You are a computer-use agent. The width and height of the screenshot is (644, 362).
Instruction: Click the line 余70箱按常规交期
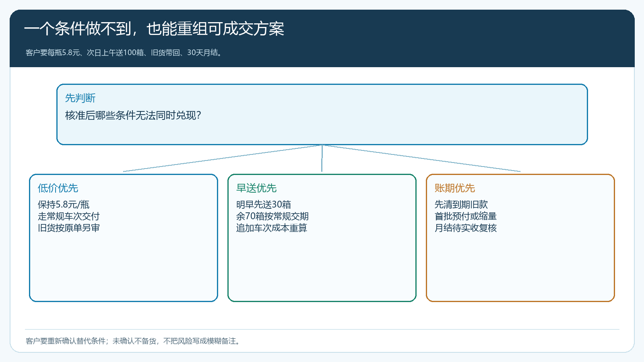(272, 216)
